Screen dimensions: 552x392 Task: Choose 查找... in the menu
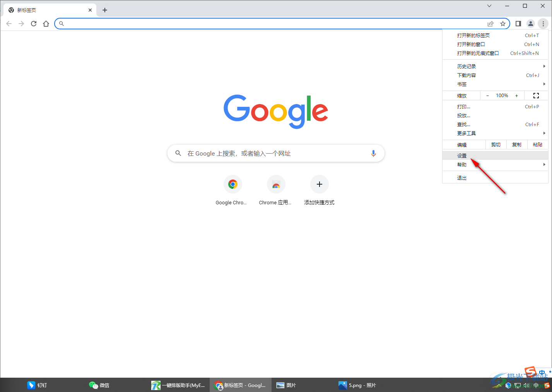tap(495, 124)
